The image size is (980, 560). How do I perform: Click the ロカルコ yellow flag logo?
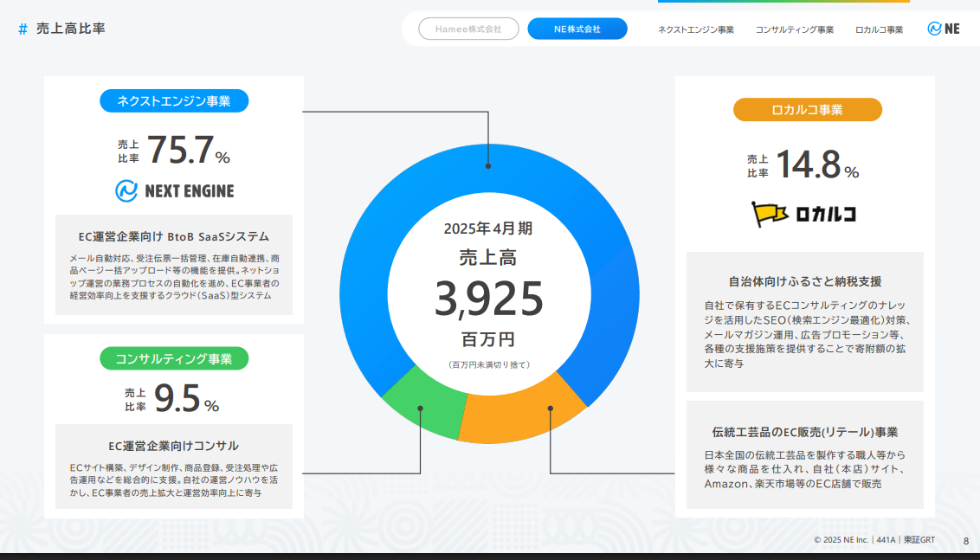pyautogui.click(x=769, y=214)
